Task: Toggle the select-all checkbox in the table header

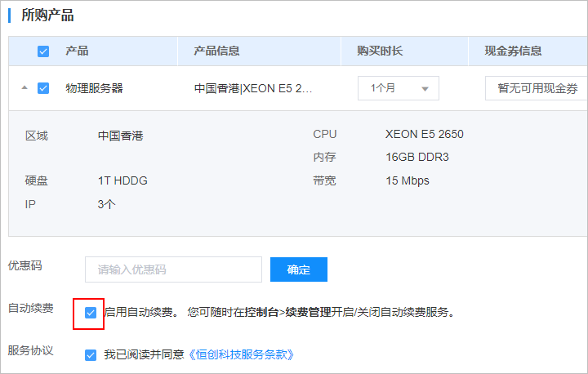Action: tap(43, 51)
